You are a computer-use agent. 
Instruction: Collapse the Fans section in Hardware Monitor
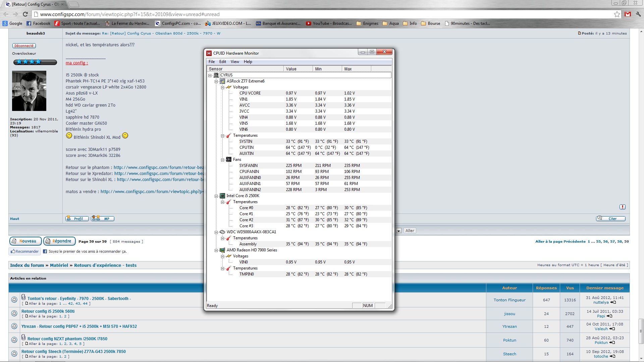point(222,160)
